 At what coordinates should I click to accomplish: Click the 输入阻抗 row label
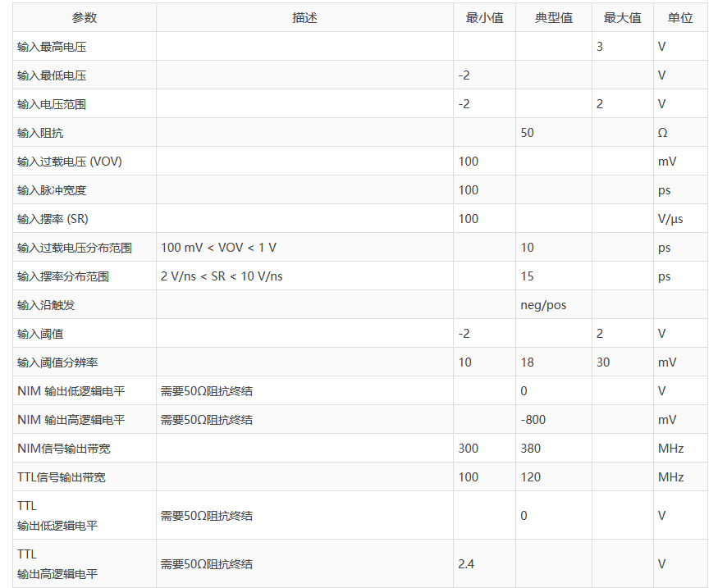(x=40, y=133)
